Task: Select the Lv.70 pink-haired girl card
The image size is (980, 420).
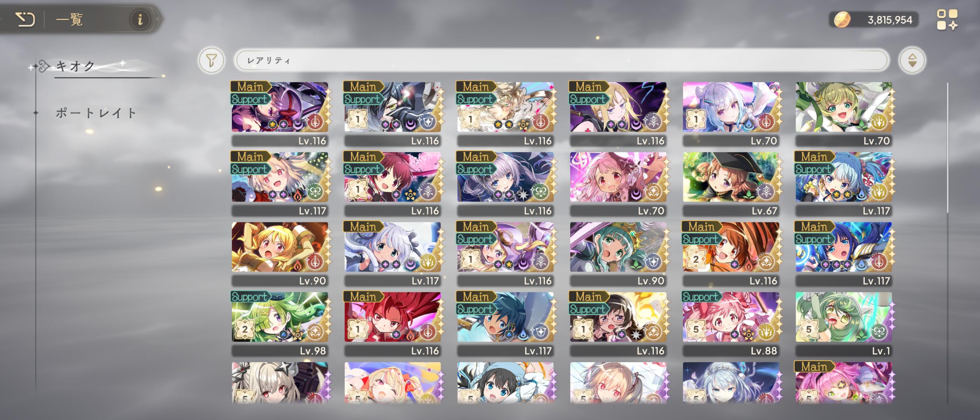Action: click(x=618, y=184)
